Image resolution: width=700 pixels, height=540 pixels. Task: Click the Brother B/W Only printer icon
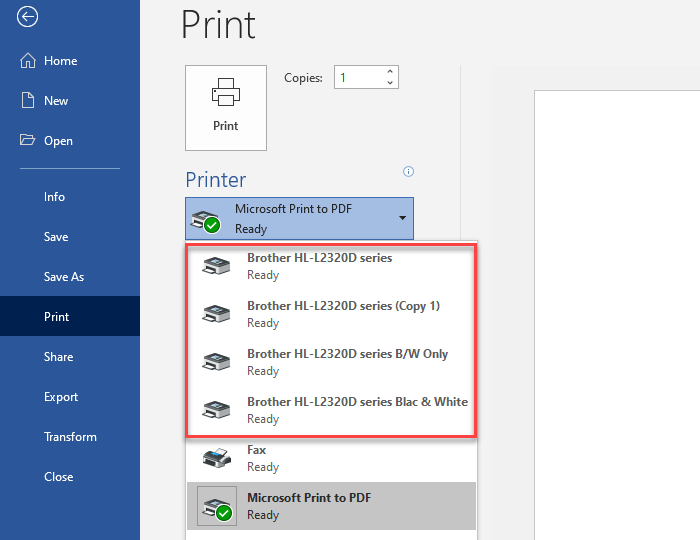[216, 362]
